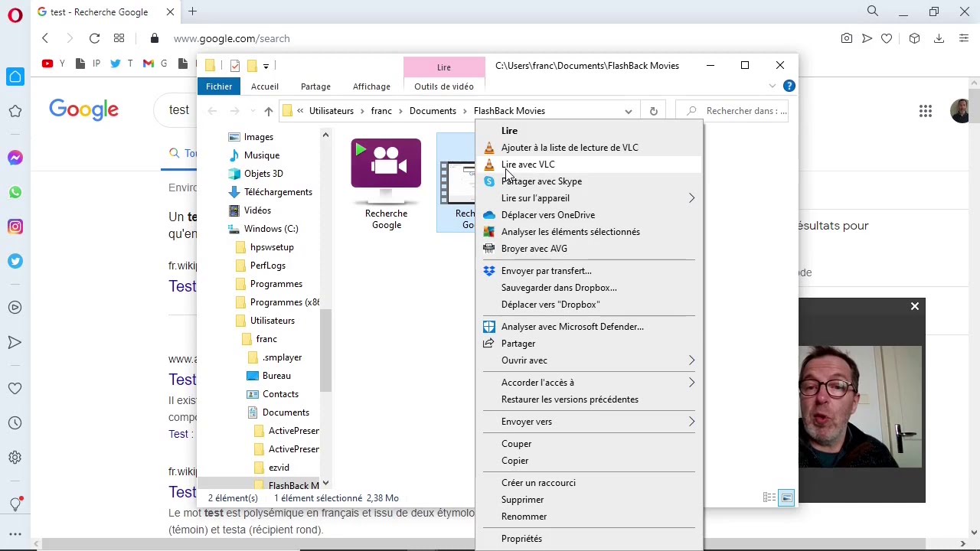Close the webcam overlay with X
Image resolution: width=980 pixels, height=551 pixels.
click(x=914, y=306)
